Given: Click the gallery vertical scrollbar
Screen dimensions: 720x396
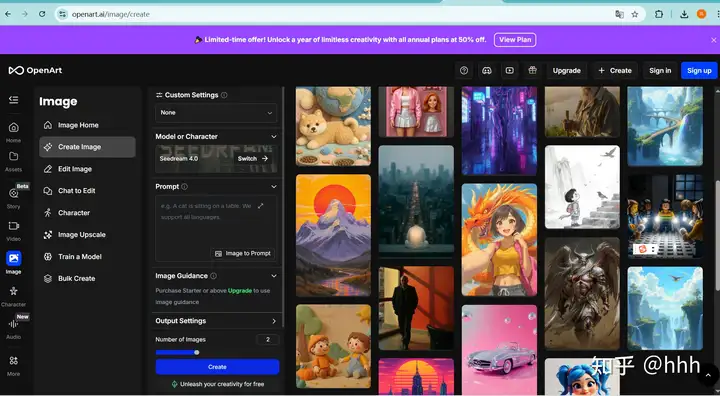Looking at the screenshot, I should tap(717, 235).
